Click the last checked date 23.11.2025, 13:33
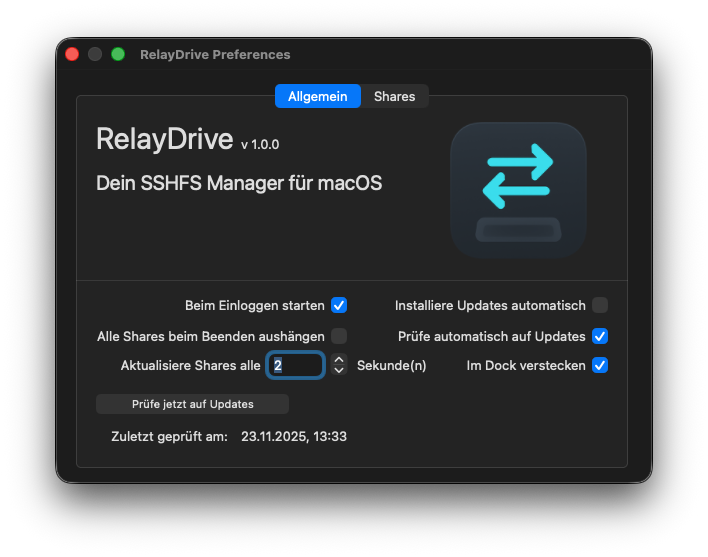 coord(294,436)
